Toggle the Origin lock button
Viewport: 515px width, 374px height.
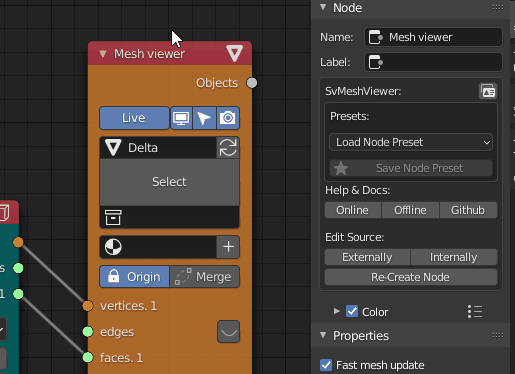tap(134, 277)
